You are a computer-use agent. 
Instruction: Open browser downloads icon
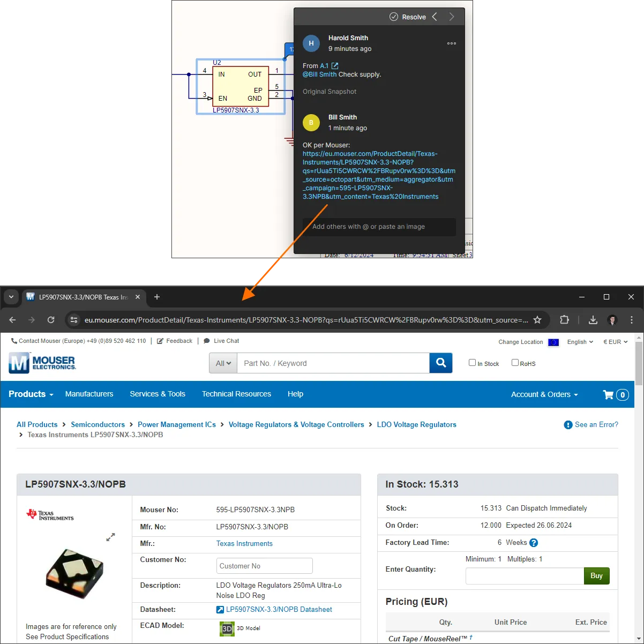593,320
